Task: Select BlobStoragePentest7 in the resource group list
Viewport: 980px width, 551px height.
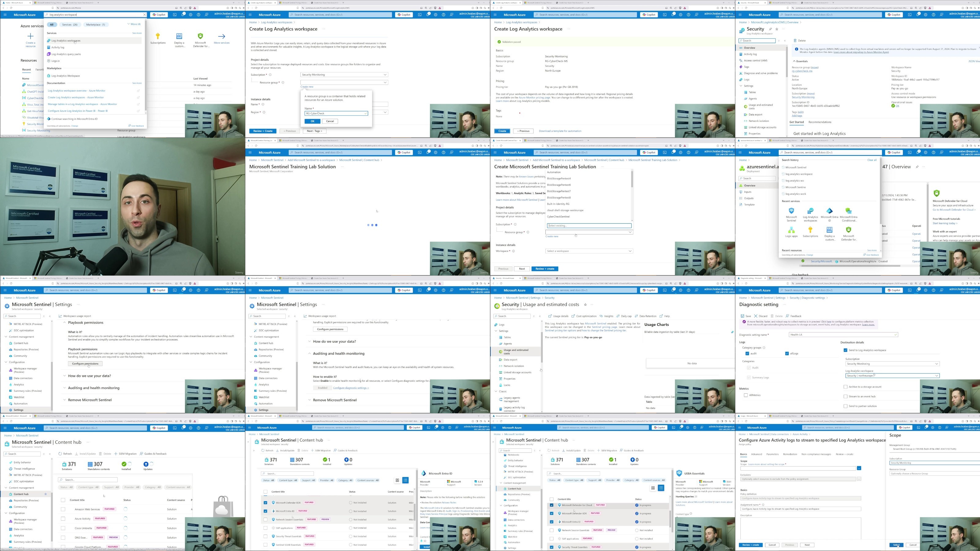Action: coord(559,191)
